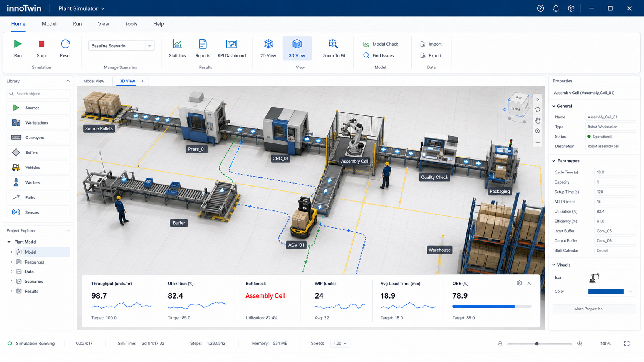Collapse the Parameters section
Viewport: 644px width, 362px height.
[x=554, y=161]
